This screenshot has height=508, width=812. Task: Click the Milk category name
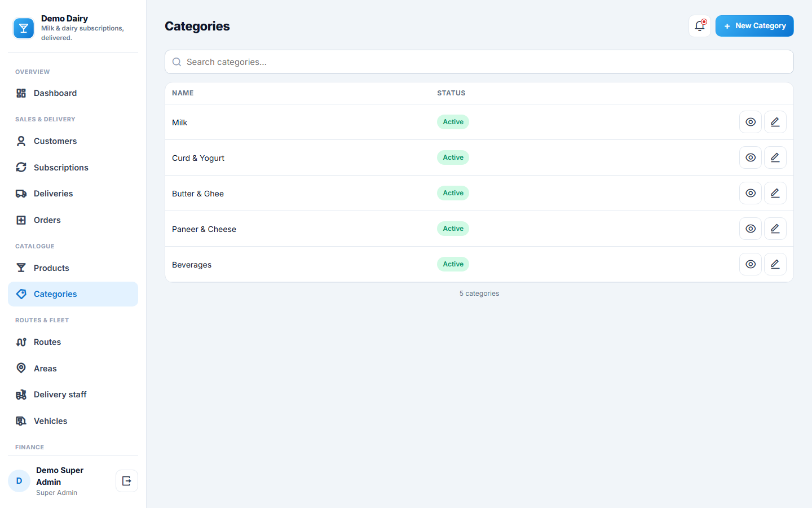pos(179,122)
